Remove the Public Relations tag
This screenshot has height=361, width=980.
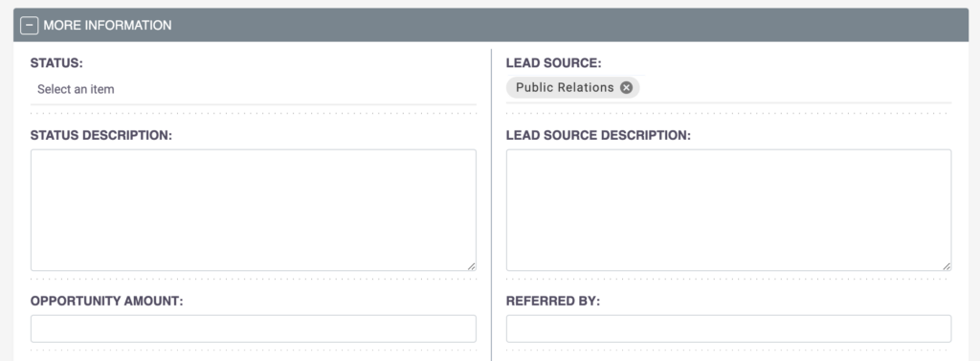click(x=626, y=87)
